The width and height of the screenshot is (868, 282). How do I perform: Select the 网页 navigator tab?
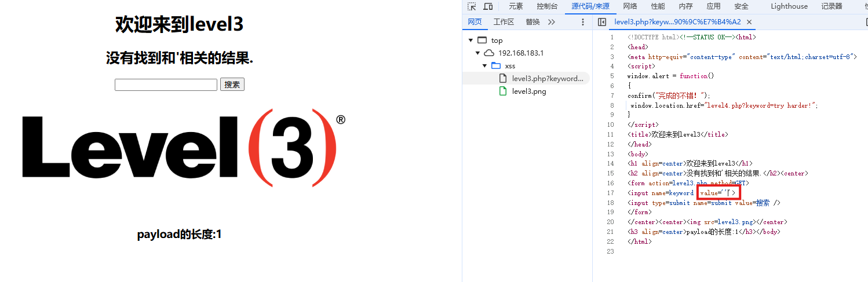pos(475,22)
